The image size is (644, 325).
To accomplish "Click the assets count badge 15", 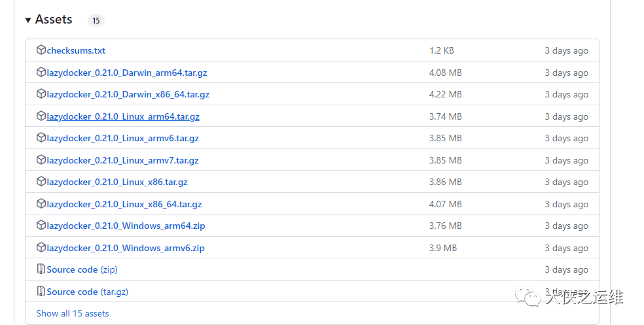I will [x=96, y=20].
